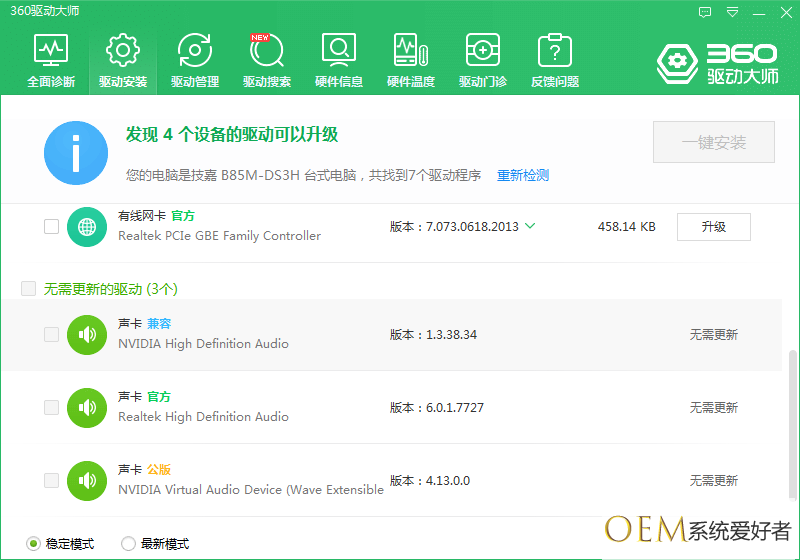Check the Realtek PCIe GBE Controller checkbox

click(51, 227)
